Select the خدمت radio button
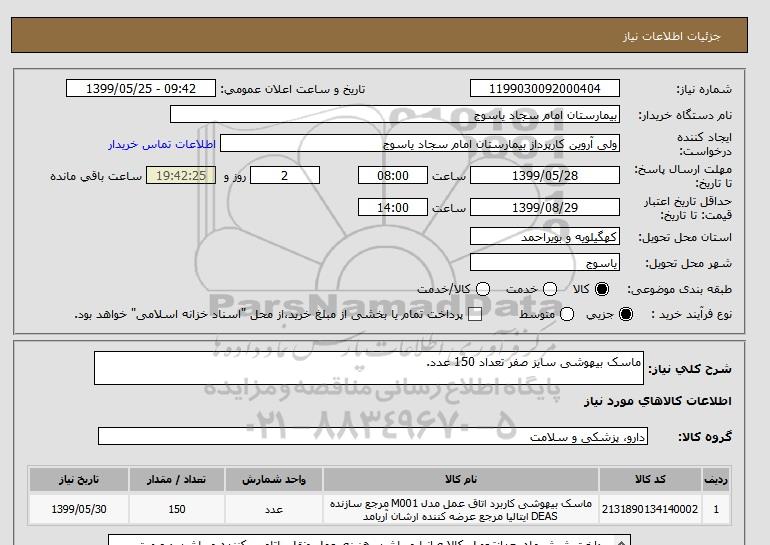 (550, 289)
